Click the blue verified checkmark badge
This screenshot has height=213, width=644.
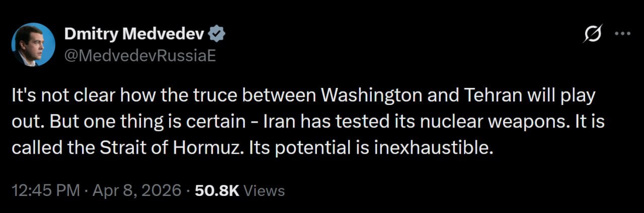point(217,34)
